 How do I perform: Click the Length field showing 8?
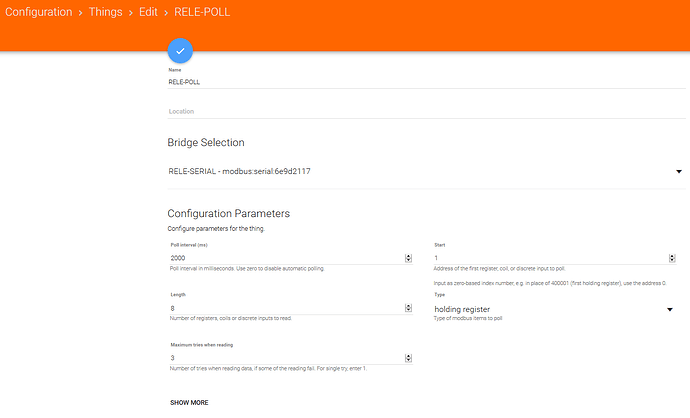click(x=280, y=308)
